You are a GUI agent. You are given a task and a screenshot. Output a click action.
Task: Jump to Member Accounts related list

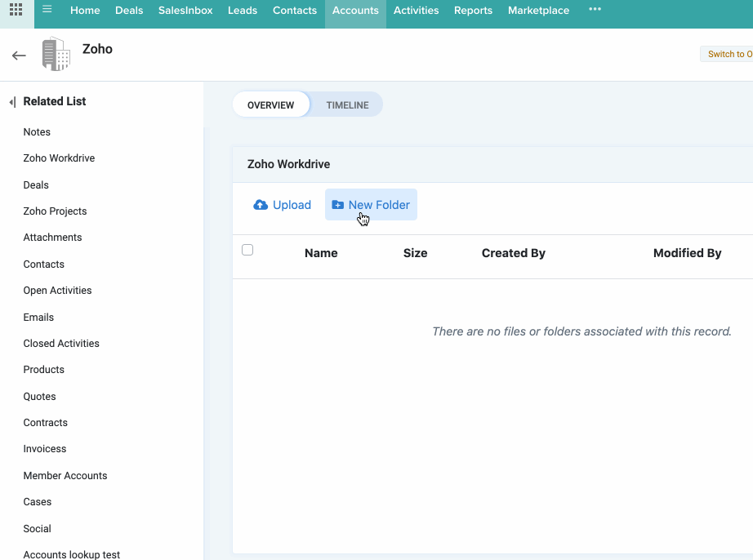[65, 476]
